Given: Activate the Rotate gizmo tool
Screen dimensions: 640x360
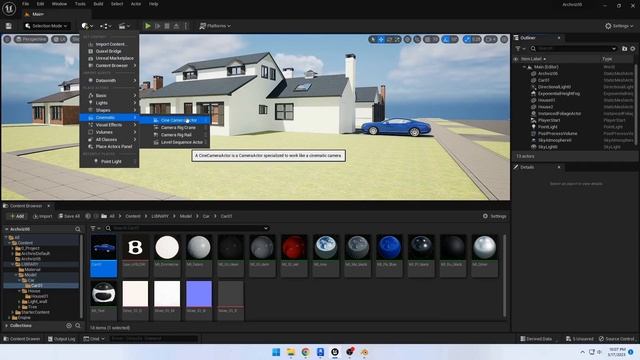Looking at the screenshot, I should (389, 39).
